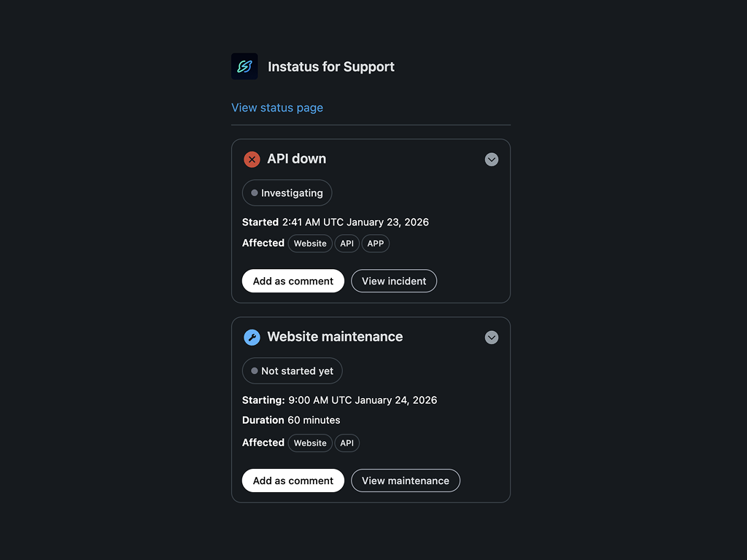Viewport: 747px width, 560px height.
Task: Click the Instatus logo icon
Action: (x=244, y=66)
